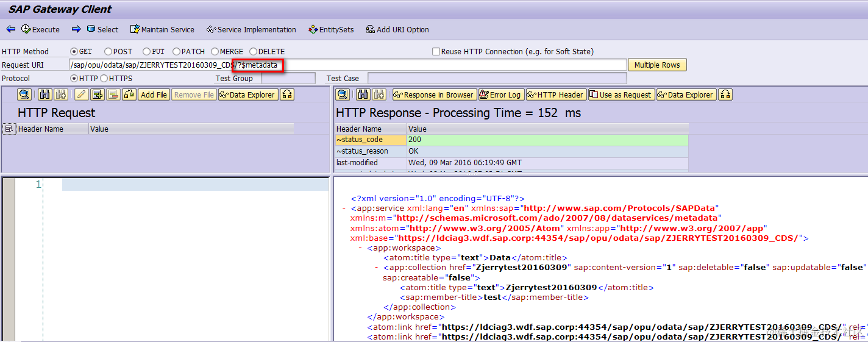Collapse the app:service XML node

click(x=344, y=208)
